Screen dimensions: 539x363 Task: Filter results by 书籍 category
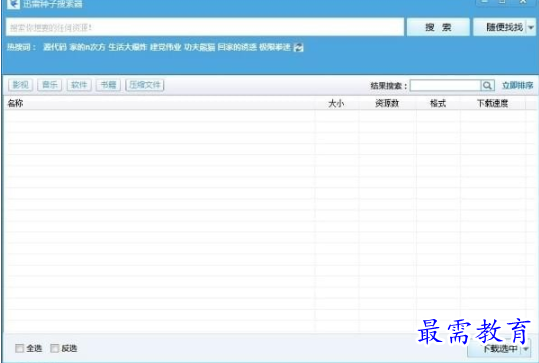(109, 85)
